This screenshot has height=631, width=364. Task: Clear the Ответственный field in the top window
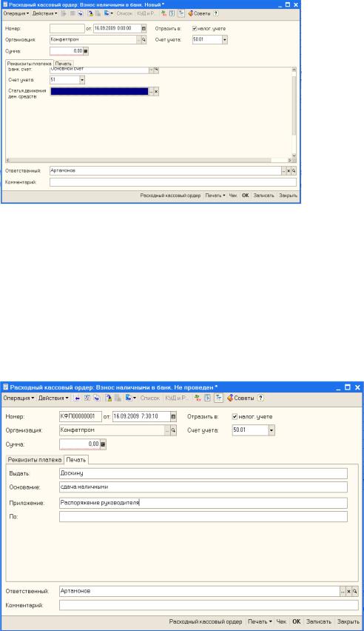(x=289, y=171)
